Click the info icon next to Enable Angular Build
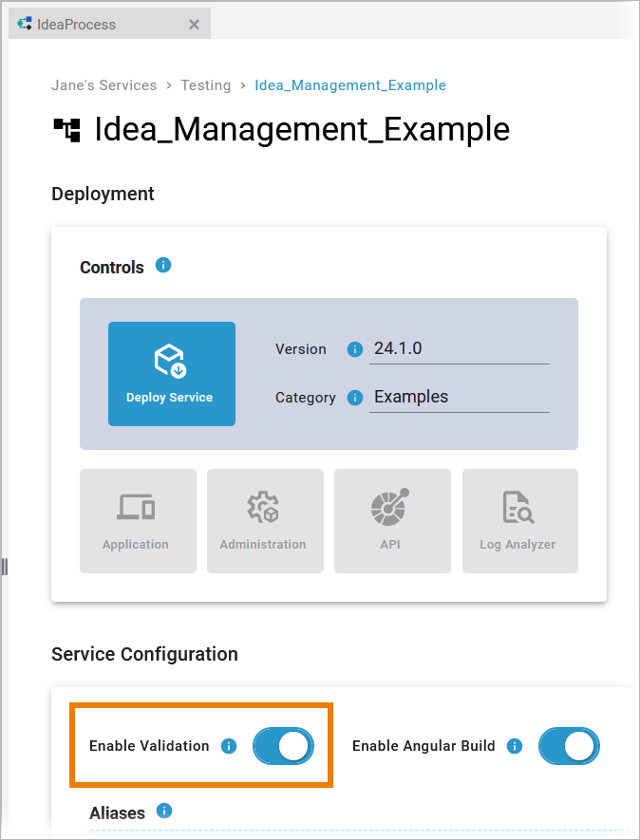The image size is (640, 840). 515,746
